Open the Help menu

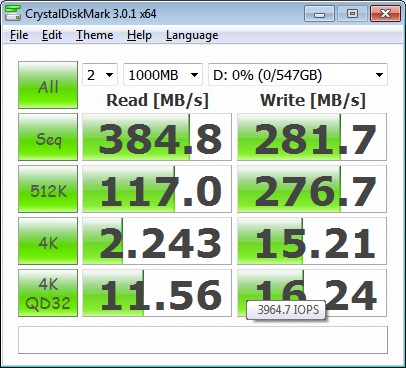point(139,35)
